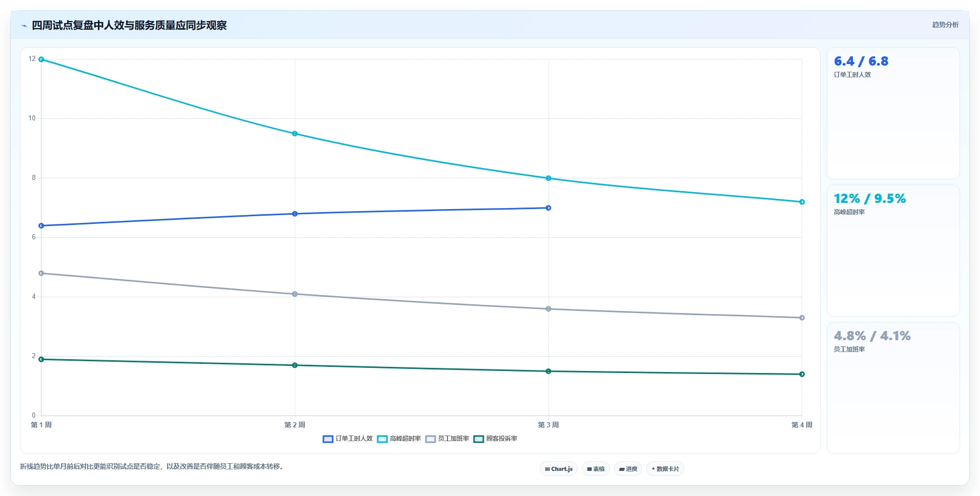Click the 进度 progress chip icon
This screenshot has width=980, height=496.
click(x=622, y=469)
